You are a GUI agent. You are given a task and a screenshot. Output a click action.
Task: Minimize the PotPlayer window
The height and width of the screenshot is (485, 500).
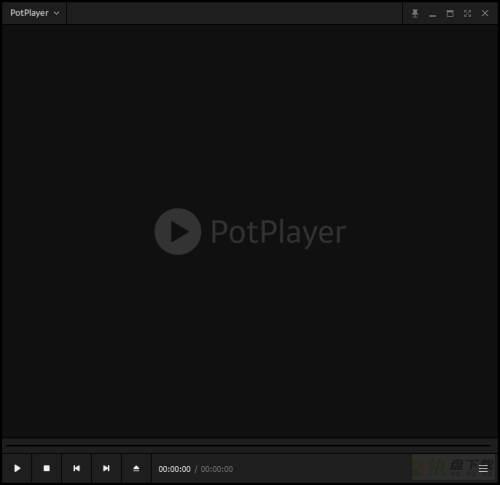(433, 15)
